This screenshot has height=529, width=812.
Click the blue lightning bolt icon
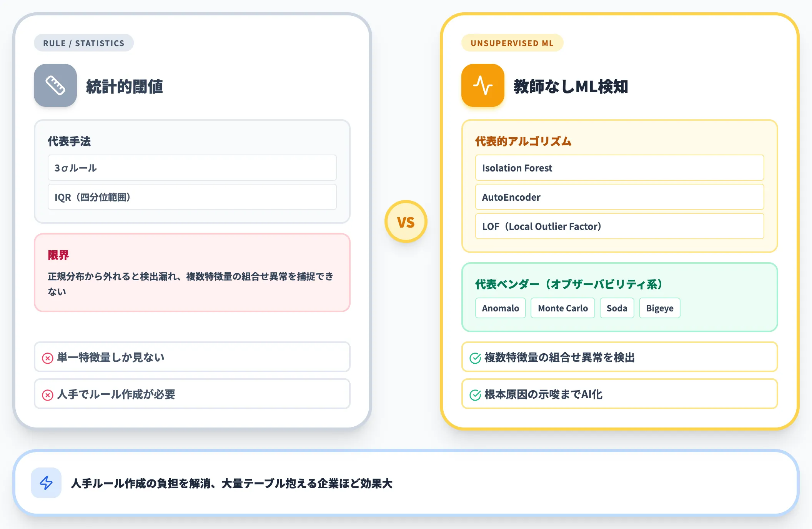pos(46,483)
